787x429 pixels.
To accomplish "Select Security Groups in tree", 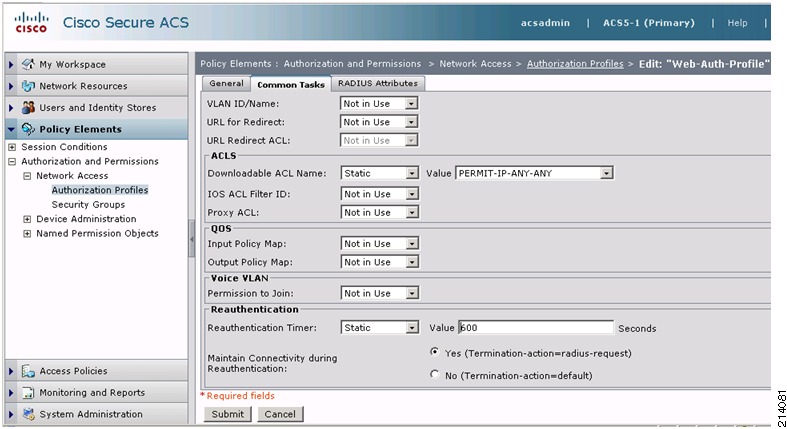I will [x=88, y=205].
